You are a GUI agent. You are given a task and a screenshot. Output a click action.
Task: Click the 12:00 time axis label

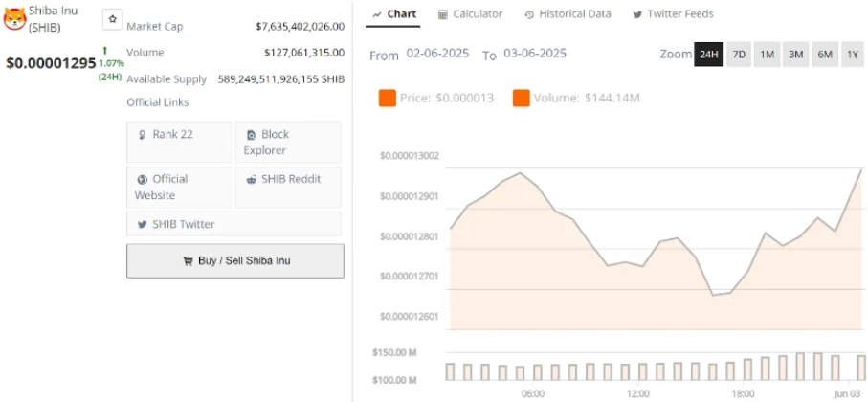click(x=637, y=393)
